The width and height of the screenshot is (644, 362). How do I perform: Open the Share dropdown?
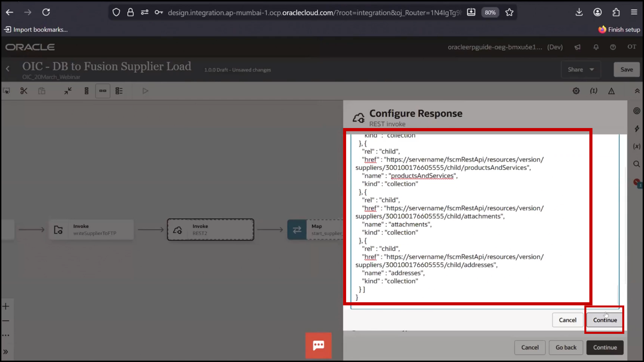[581, 69]
